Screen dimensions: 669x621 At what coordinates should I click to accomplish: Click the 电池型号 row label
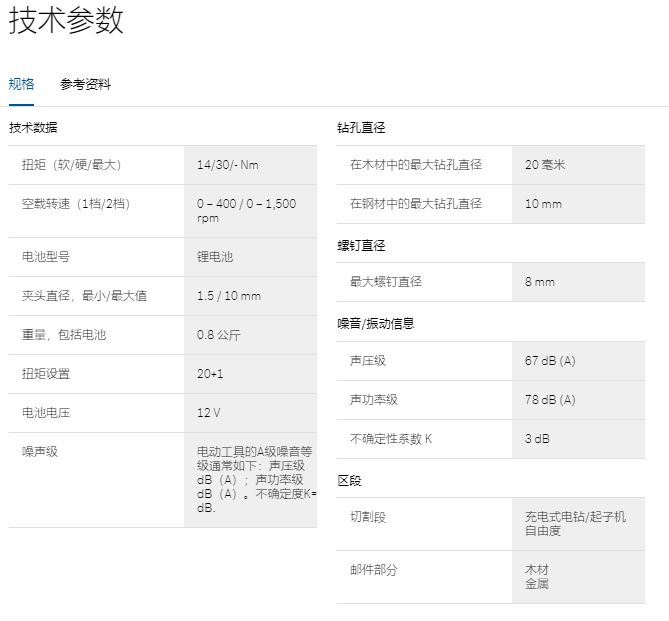point(46,257)
